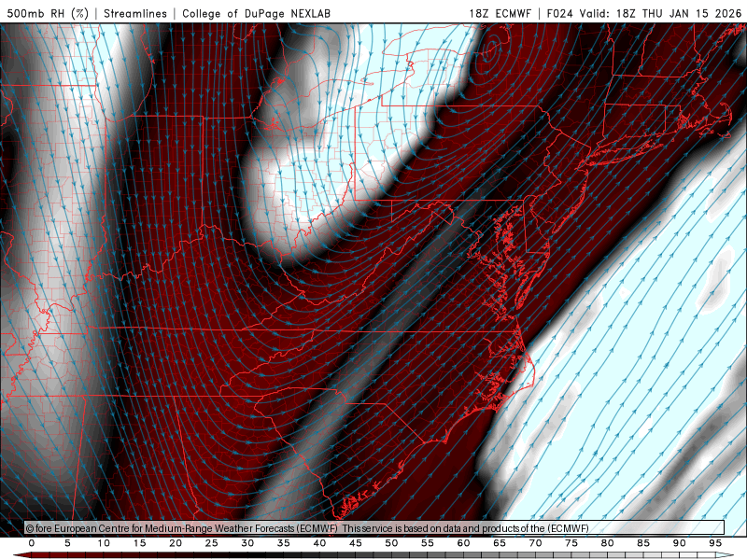The height and width of the screenshot is (560, 747).
Task: Click the "80" label on the color scale
Action: 608,543
